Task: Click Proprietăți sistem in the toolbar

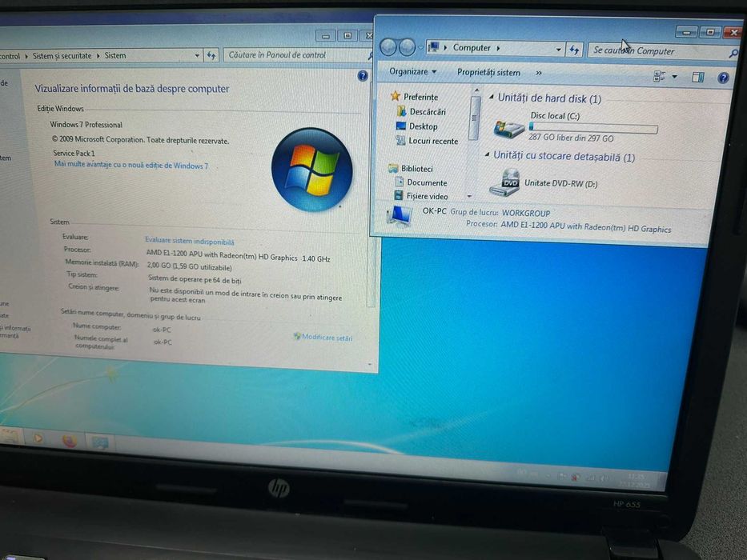Action: click(x=488, y=72)
